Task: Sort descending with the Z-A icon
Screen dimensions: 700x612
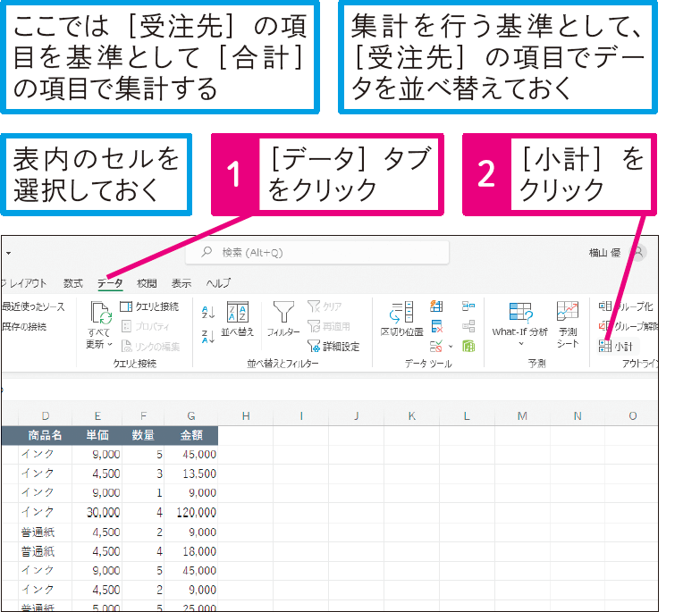Action: pos(208,337)
